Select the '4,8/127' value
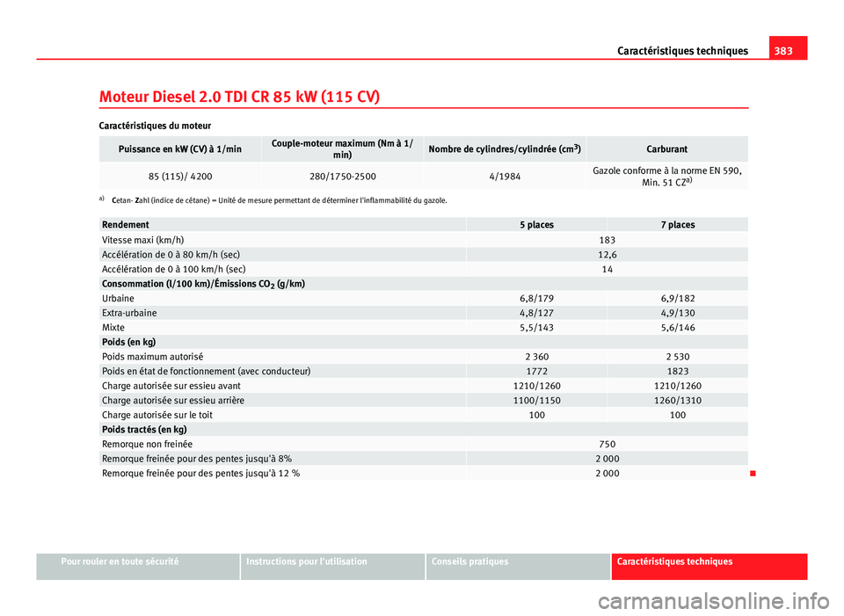 pos(536,313)
